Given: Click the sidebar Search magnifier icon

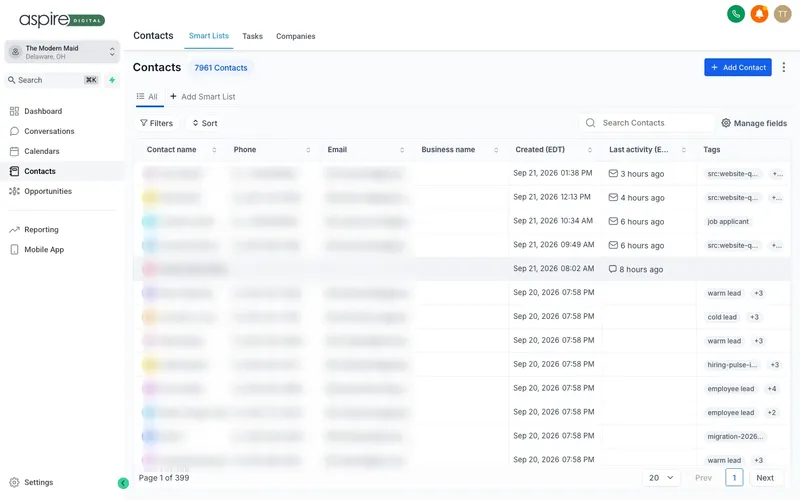Looking at the screenshot, I should (11, 80).
